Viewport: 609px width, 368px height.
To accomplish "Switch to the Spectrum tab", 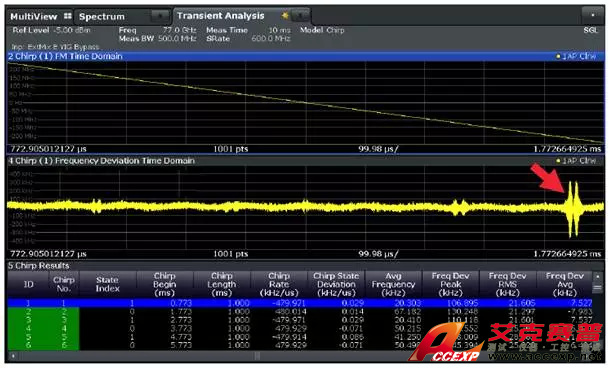I will 102,17.
